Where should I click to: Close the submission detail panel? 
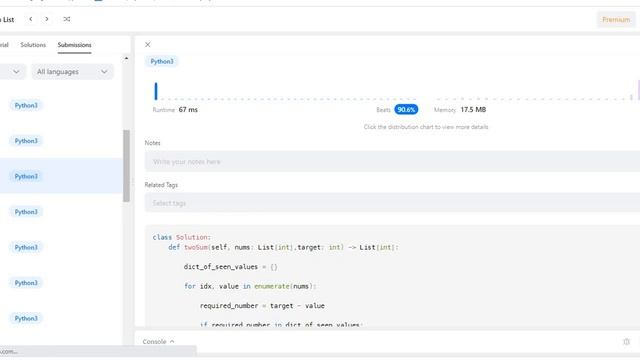[148, 44]
